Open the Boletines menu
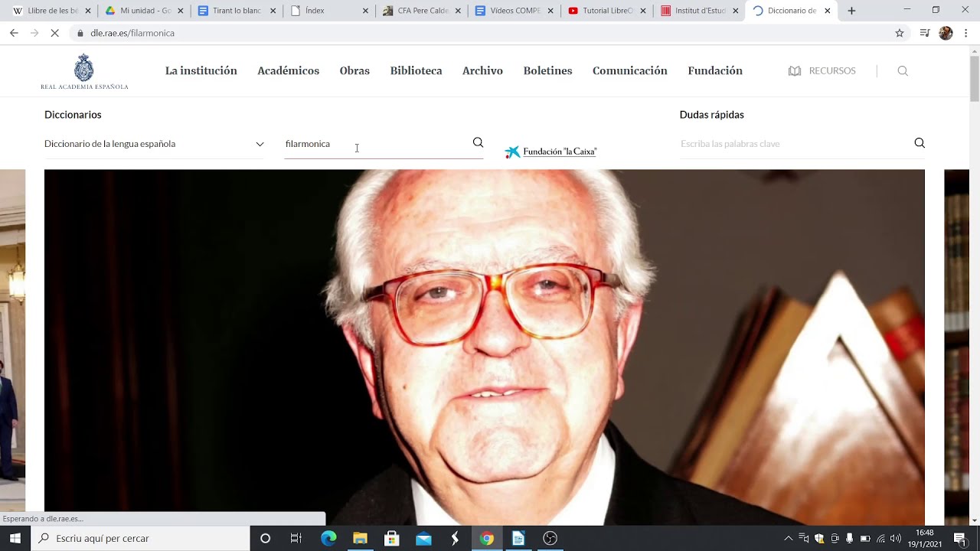The height and width of the screenshot is (551, 980). tap(547, 70)
